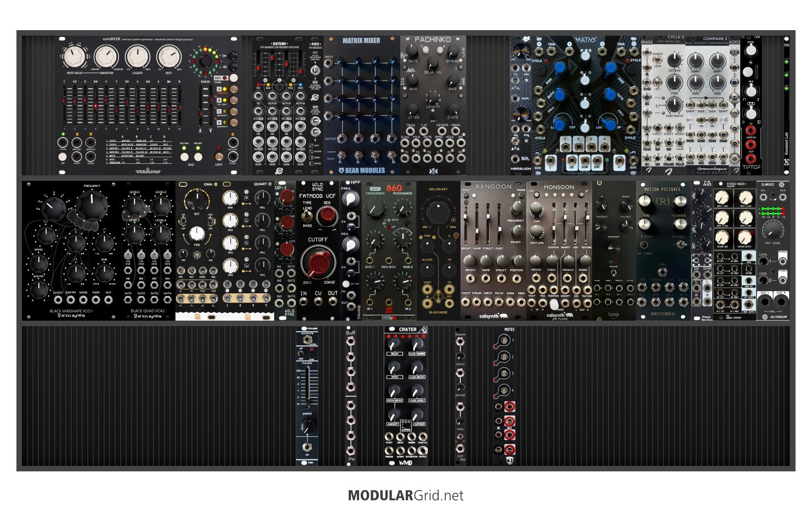Click the Erica Synths logo under Black Varishape VCO
The width and height of the screenshot is (812, 507).
coord(71,316)
